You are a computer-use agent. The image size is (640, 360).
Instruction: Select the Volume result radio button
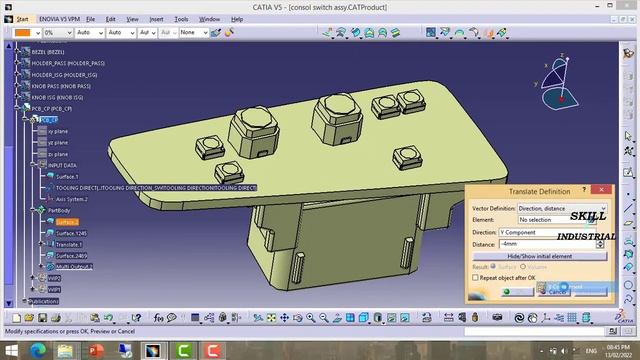[523, 267]
